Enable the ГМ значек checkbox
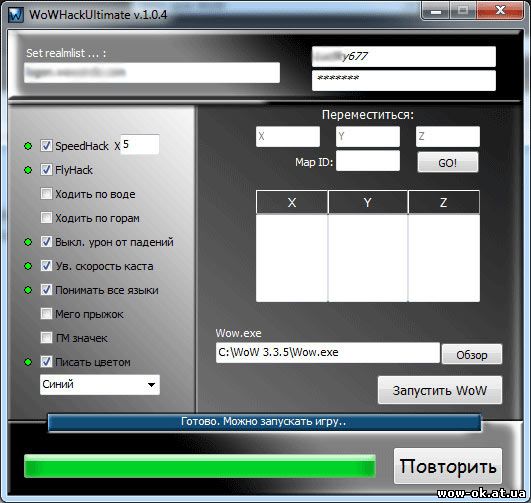This screenshot has width=531, height=503. [46, 338]
